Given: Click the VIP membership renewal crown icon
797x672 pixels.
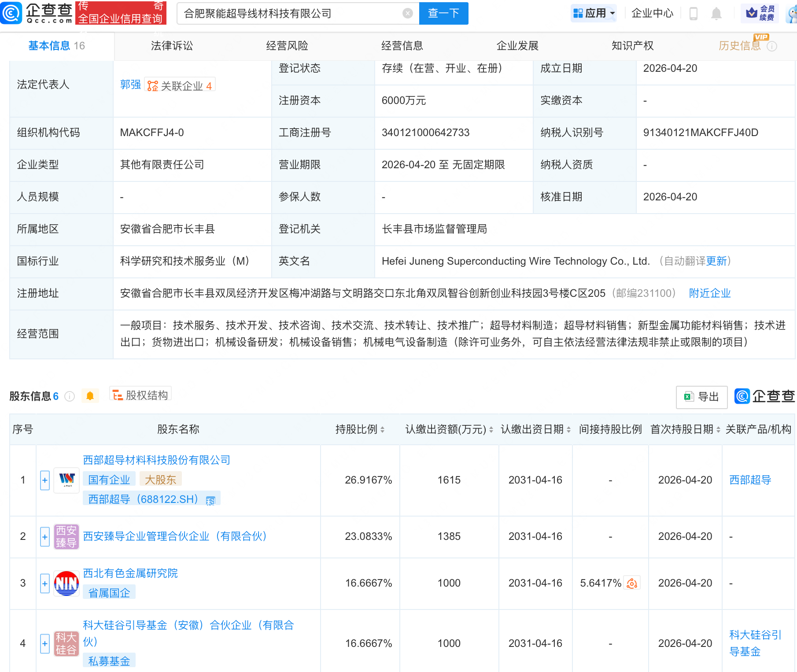Looking at the screenshot, I should tap(752, 13).
